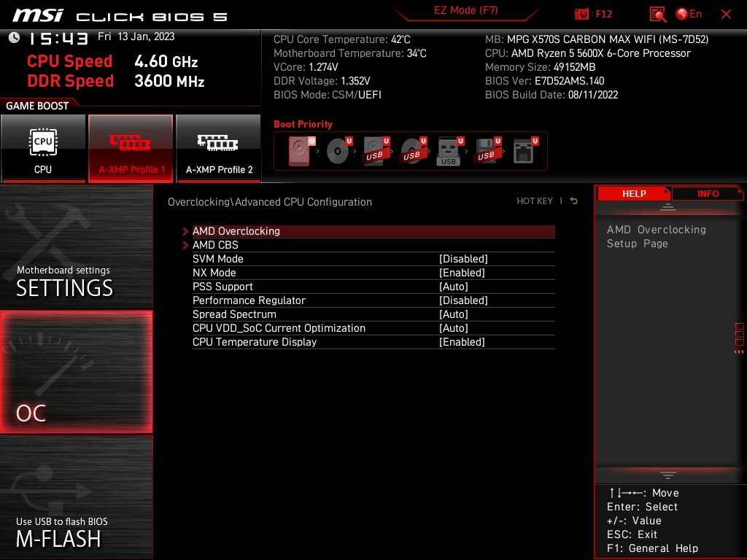Select the hard disk boot priority device
Screen dimensions: 747x560
tap(301, 151)
